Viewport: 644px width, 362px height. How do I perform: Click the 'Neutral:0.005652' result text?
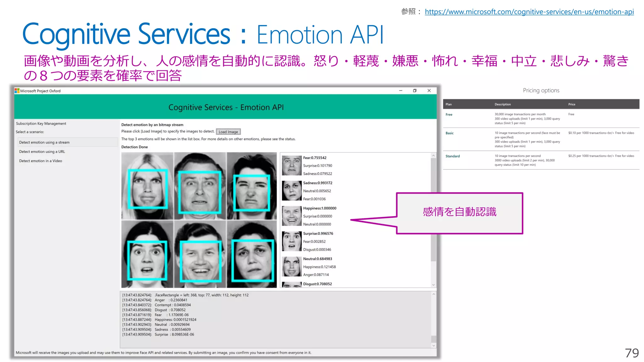click(x=317, y=191)
